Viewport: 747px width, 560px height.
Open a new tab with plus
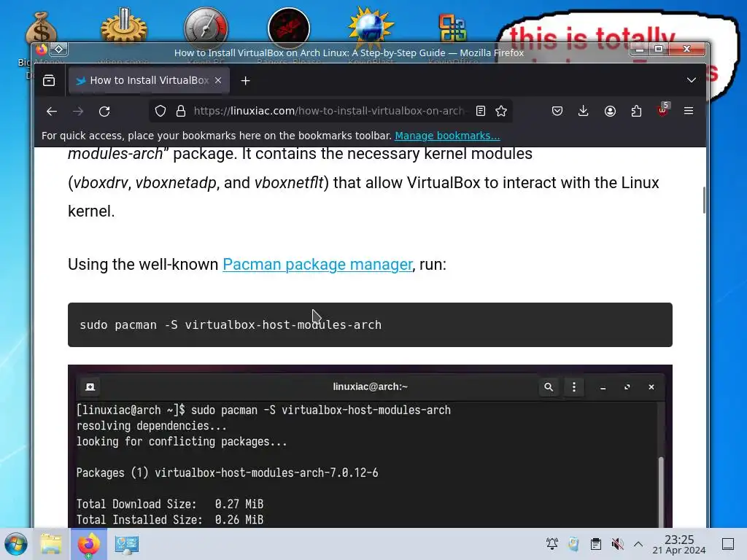[245, 81]
